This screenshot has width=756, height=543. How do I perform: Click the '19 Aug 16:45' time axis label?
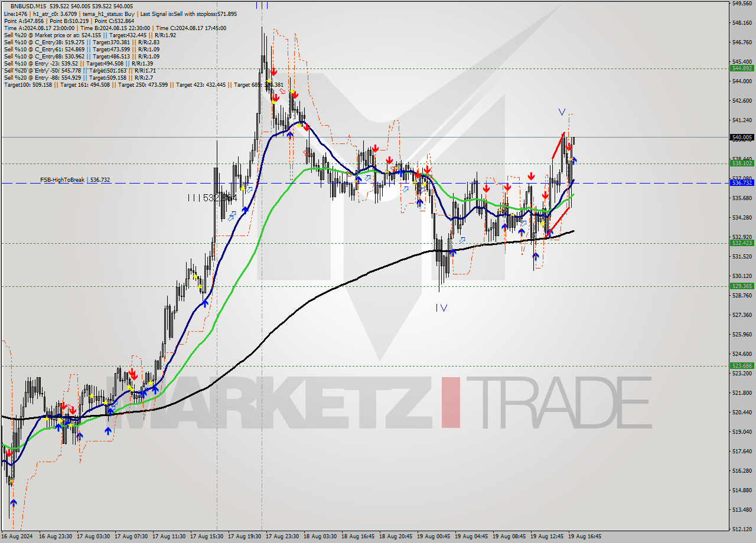[585, 537]
